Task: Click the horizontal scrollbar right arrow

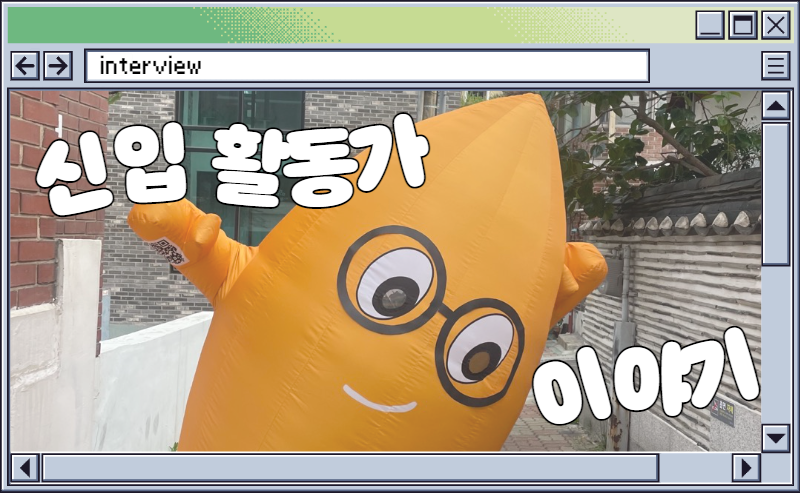Action: tap(746, 467)
